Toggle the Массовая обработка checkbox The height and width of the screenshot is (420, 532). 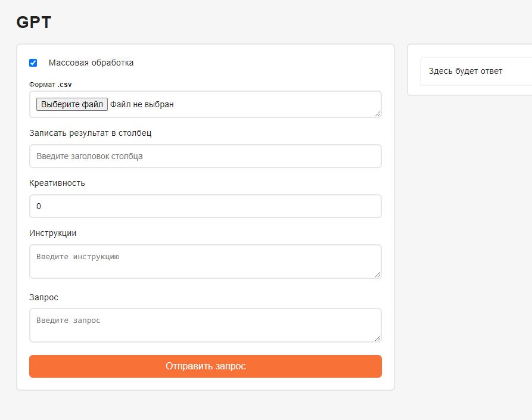pos(33,63)
